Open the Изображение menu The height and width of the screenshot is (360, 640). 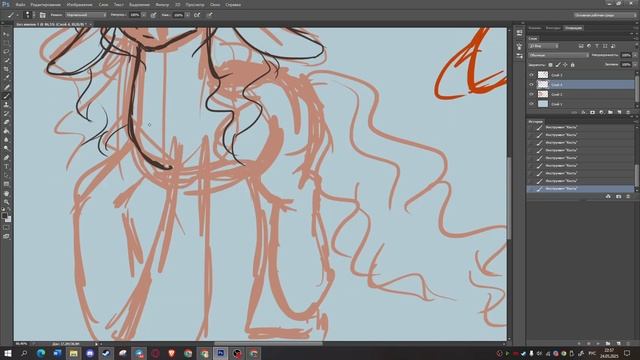(80, 5)
